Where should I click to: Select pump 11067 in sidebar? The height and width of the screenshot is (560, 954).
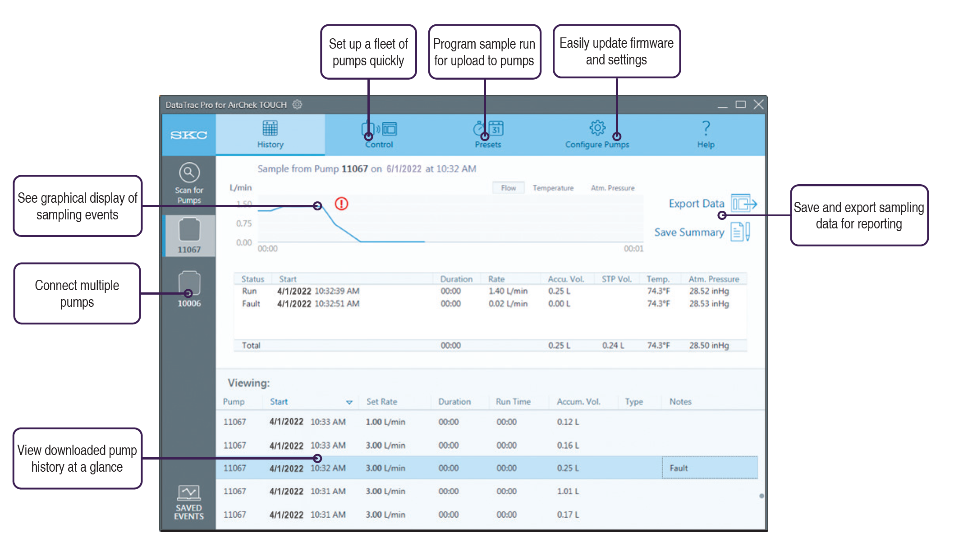189,236
